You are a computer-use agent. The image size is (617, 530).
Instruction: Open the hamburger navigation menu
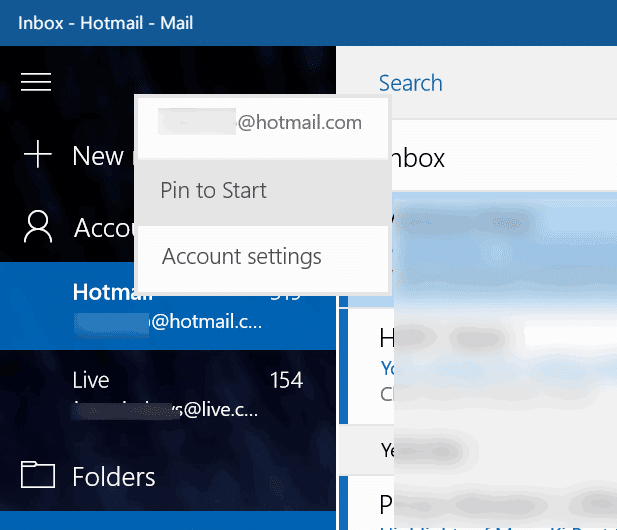tap(36, 82)
